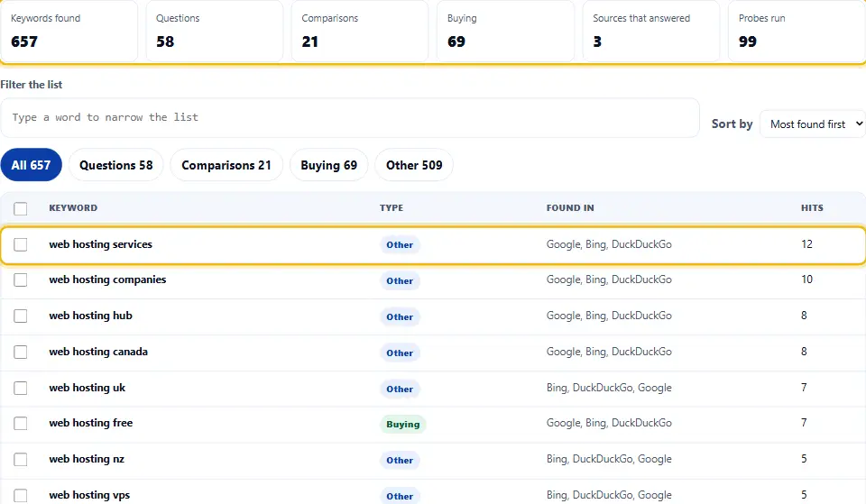Click the FOUND IN column header
866x504 pixels.
[x=570, y=208]
